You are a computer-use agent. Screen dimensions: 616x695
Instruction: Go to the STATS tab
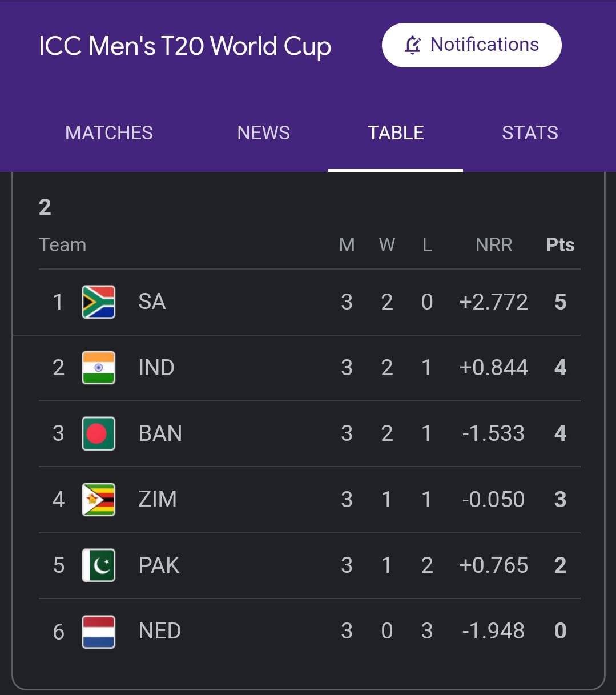click(x=530, y=133)
